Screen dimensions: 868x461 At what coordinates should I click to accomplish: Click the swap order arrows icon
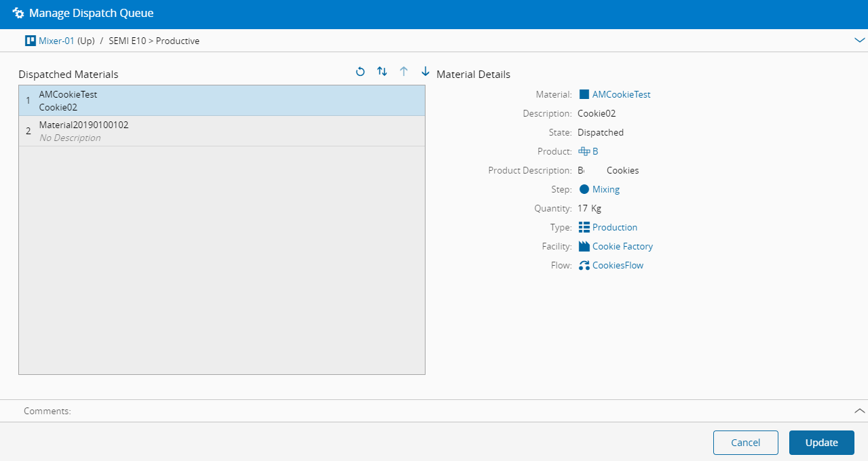382,72
